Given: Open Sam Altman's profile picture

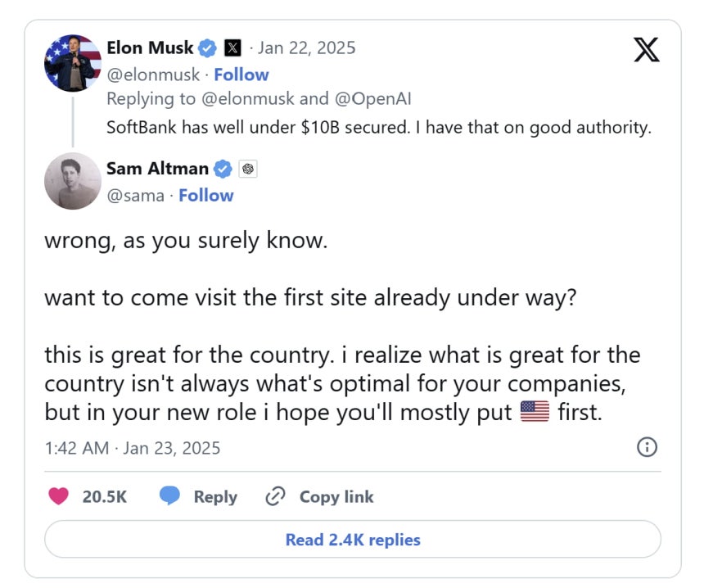Looking at the screenshot, I should (x=73, y=181).
